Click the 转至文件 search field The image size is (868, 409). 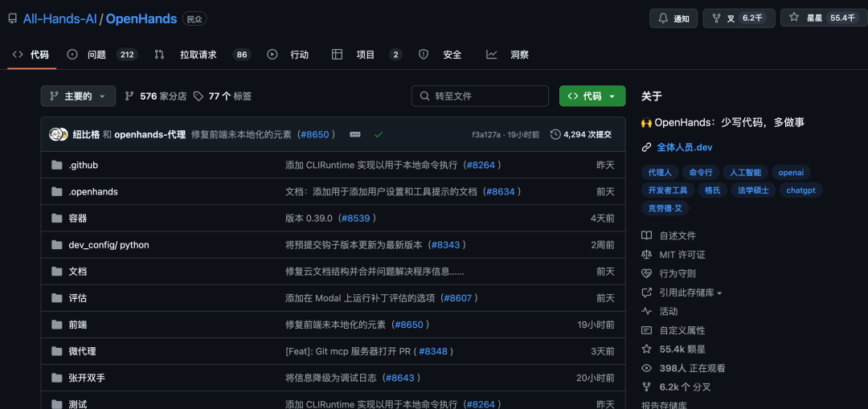[479, 96]
